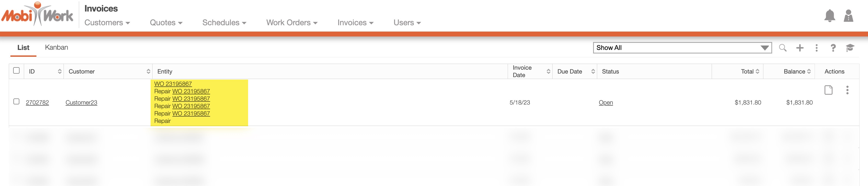Open the user profile icon
Screen dimensions: 868x186
click(x=848, y=16)
